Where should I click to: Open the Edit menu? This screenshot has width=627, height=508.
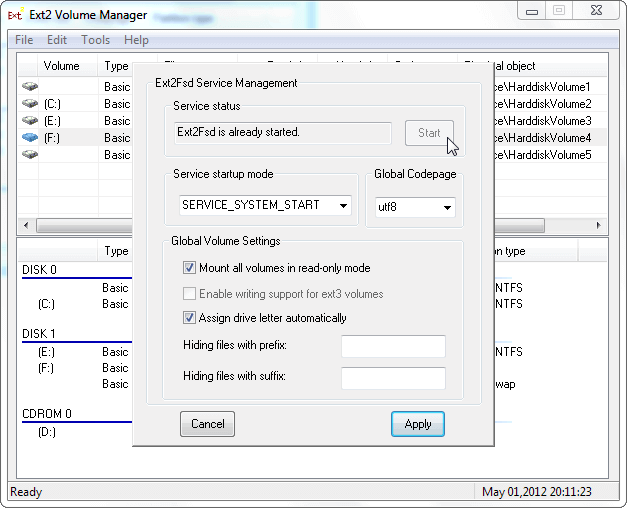[x=57, y=40]
